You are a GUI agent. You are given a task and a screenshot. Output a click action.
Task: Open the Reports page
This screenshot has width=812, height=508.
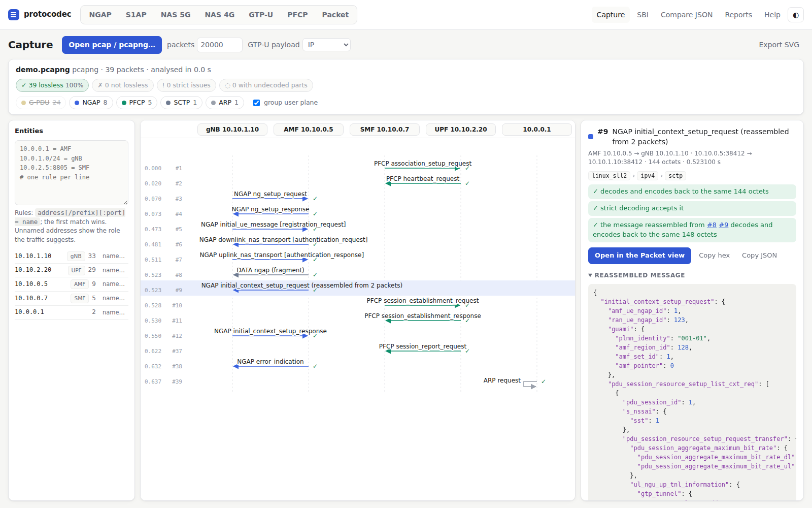pyautogui.click(x=738, y=15)
